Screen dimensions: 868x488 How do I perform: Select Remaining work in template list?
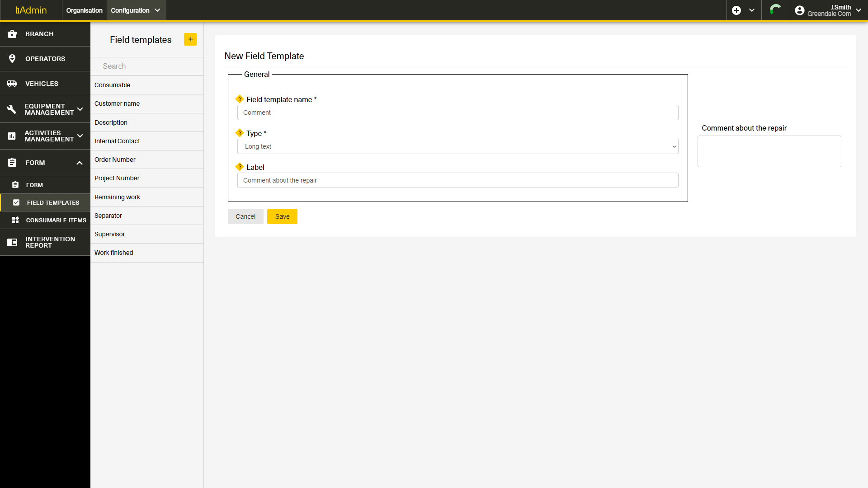point(118,197)
